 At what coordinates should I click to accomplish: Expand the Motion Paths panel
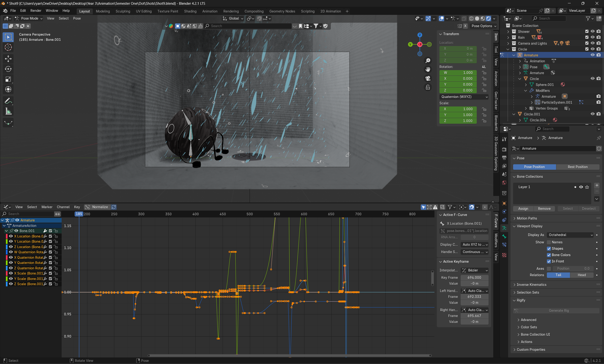[x=526, y=218]
